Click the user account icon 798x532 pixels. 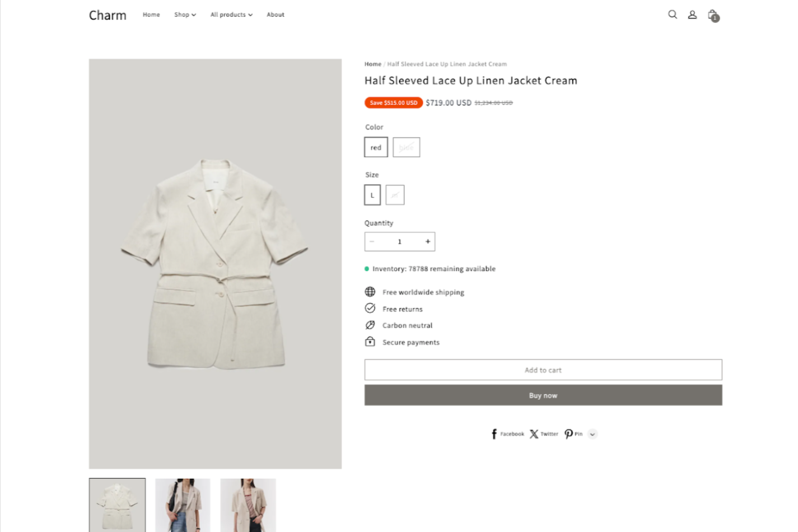(692, 15)
